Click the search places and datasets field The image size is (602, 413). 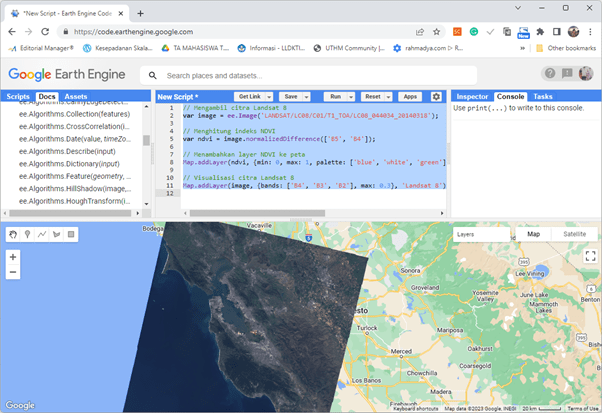300,75
